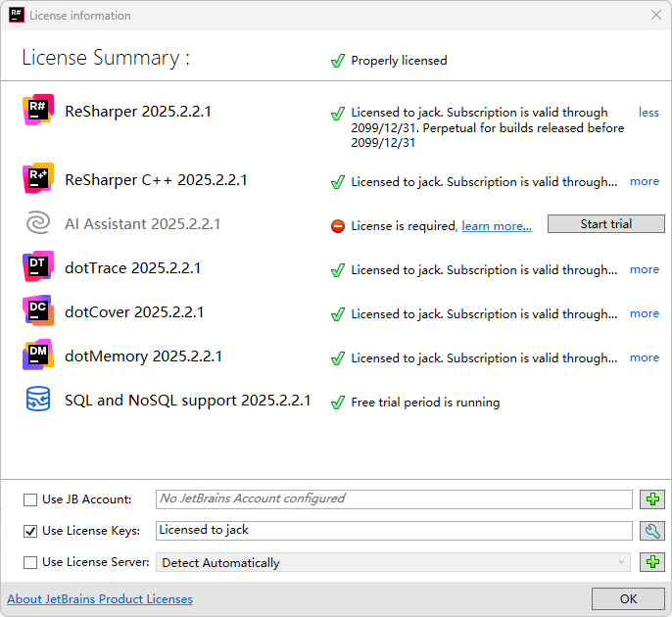Click the dotCover product icon
672x617 pixels.
[x=38, y=312]
